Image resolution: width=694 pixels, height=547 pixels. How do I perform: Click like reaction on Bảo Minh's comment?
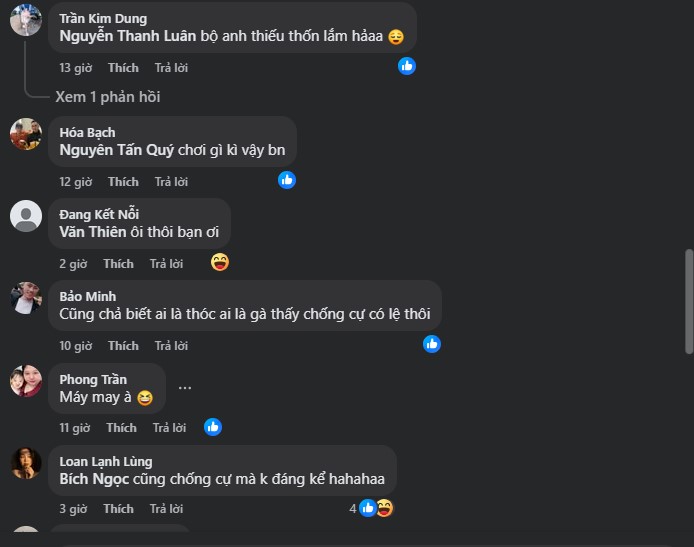pyautogui.click(x=432, y=344)
